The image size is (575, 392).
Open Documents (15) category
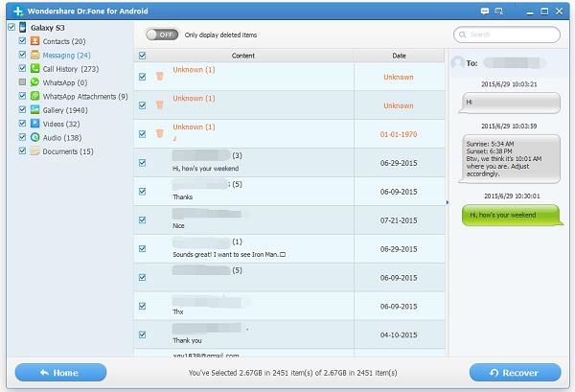click(x=68, y=151)
